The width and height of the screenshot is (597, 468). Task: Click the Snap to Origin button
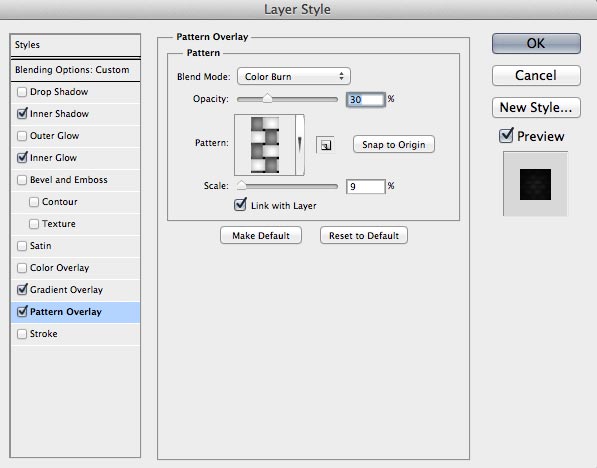[394, 145]
